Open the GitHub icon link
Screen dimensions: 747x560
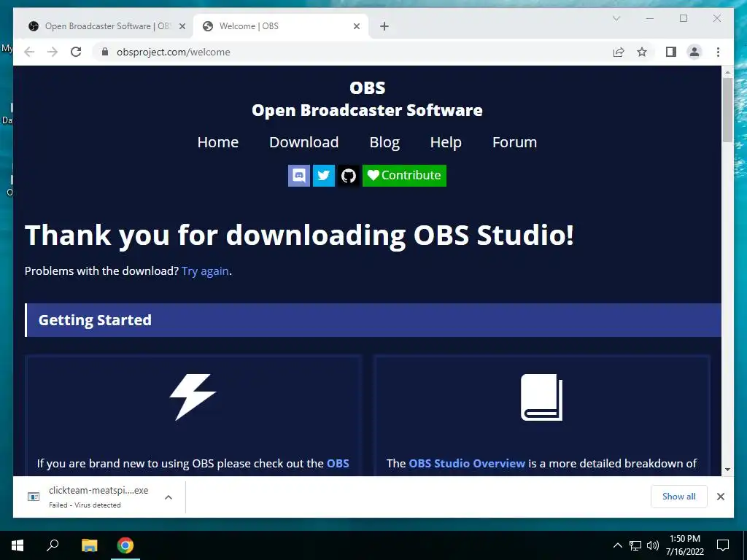point(349,175)
